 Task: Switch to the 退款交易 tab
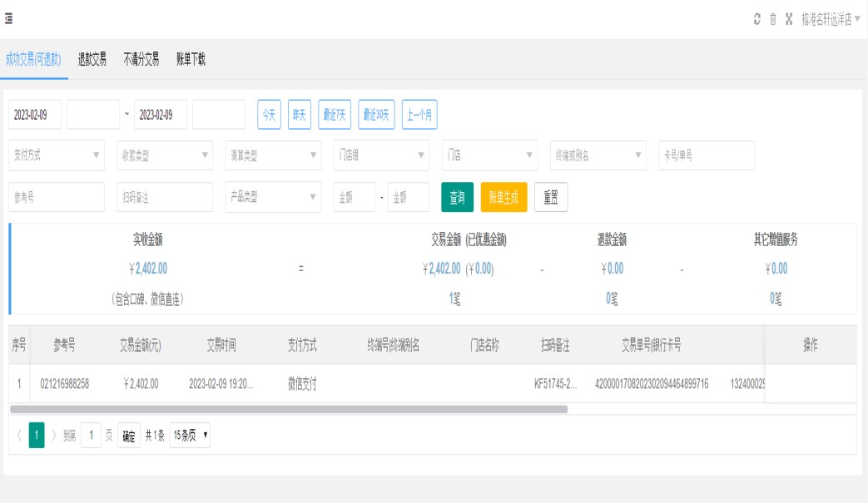point(92,59)
